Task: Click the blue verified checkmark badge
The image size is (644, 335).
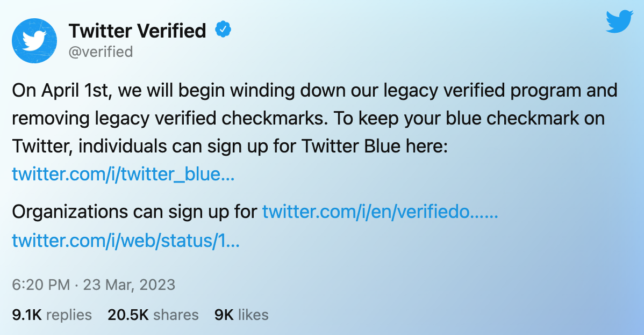Action: click(223, 30)
